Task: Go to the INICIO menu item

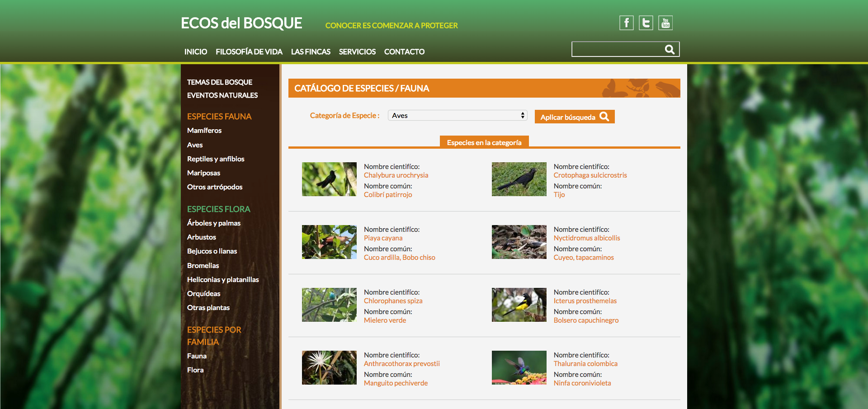Action: tap(195, 52)
